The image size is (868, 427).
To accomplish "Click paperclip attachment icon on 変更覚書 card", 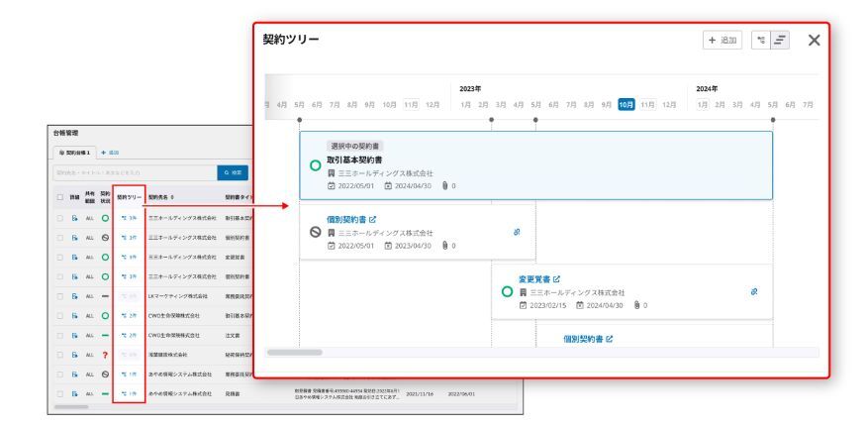I will pos(636,305).
